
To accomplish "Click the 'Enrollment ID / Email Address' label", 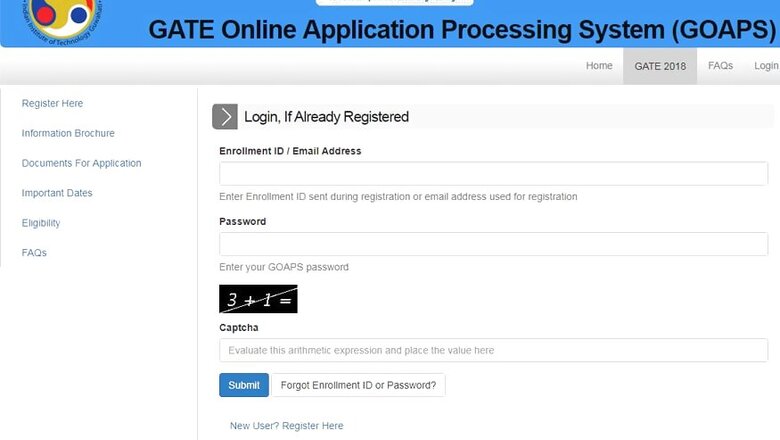I will tap(291, 151).
